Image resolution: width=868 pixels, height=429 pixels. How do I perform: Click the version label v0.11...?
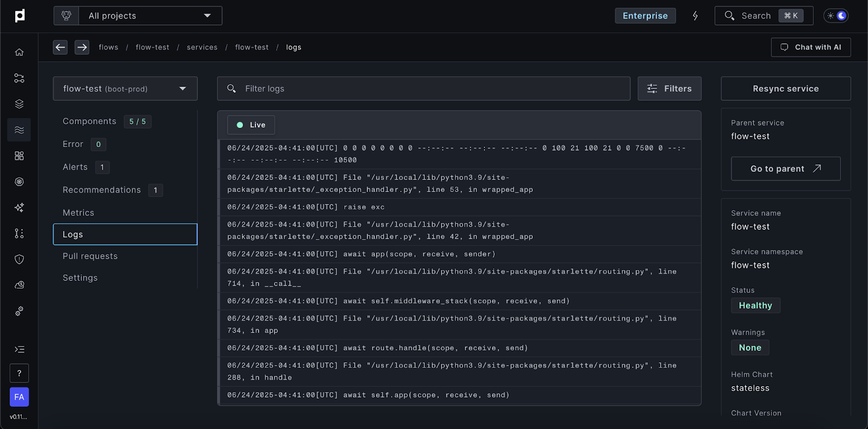(18, 417)
